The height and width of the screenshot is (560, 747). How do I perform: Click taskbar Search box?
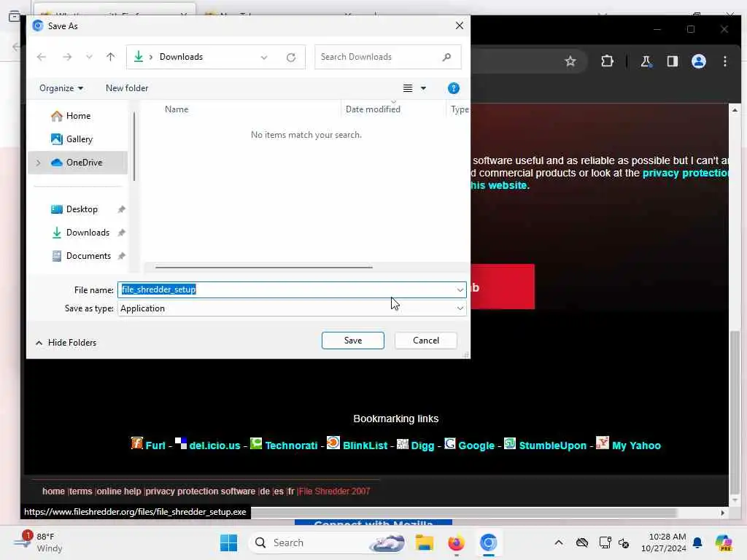pos(329,542)
